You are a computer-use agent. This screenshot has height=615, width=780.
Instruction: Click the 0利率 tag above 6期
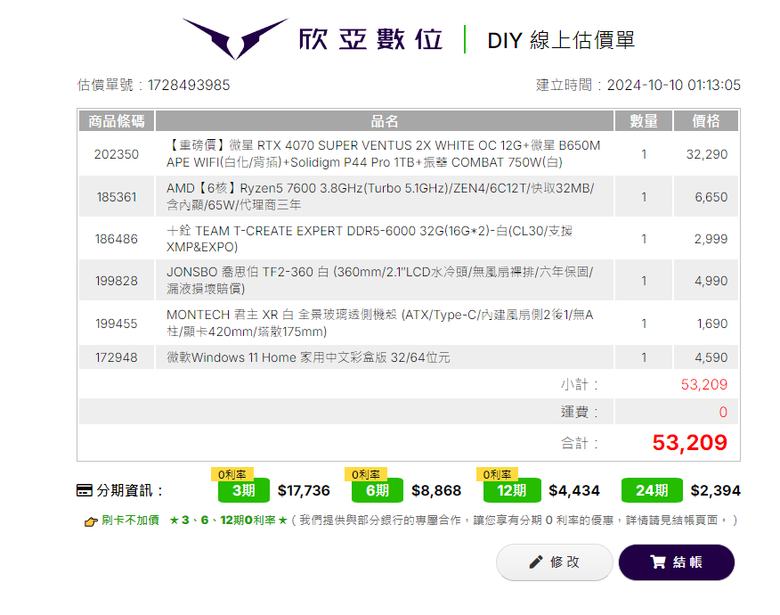point(366,474)
